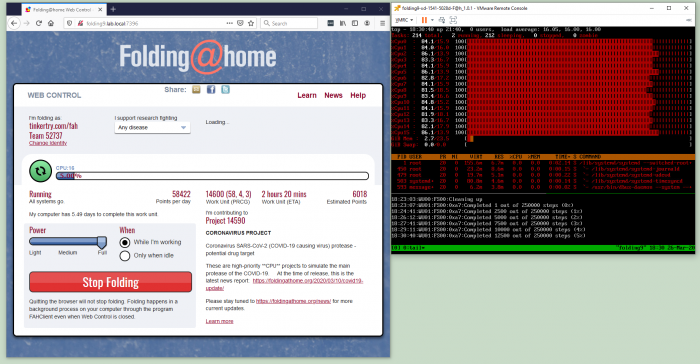The height and width of the screenshot is (364, 700).
Task: Open page actions three-dot menu
Action: 229,23
